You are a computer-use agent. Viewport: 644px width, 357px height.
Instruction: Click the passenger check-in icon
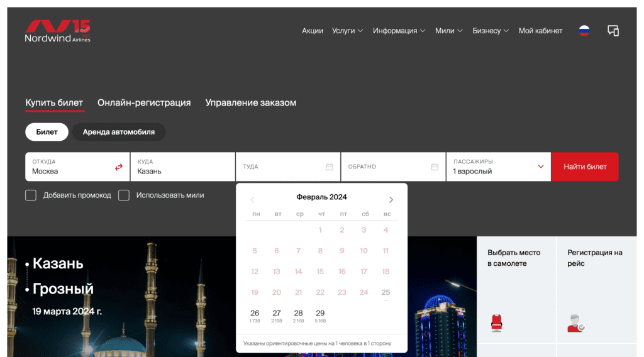[x=575, y=323]
